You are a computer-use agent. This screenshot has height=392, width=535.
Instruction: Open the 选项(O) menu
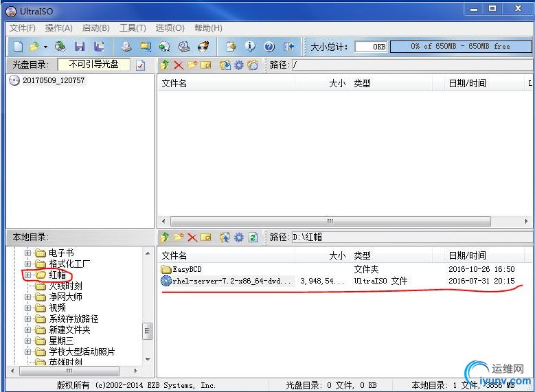coord(170,28)
